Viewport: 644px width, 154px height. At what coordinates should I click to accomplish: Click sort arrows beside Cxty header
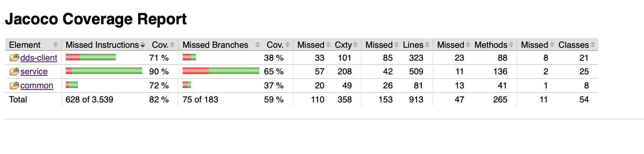355,45
